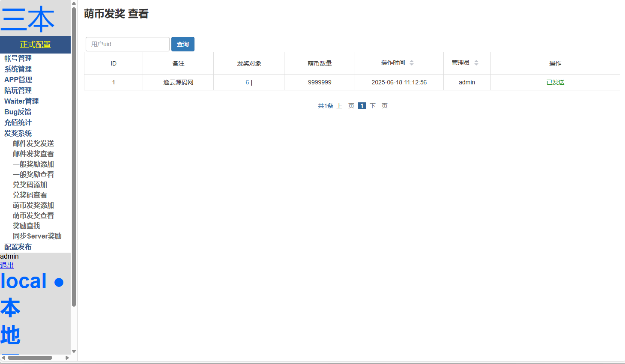The height and width of the screenshot is (364, 625).
Task: Click the 下一页 pagination link
Action: 379,106
